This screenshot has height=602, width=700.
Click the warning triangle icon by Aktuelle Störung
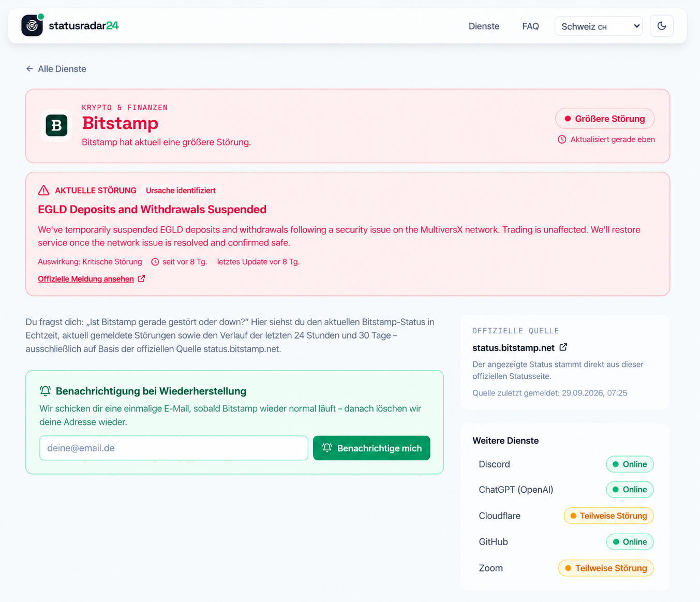[x=44, y=190]
